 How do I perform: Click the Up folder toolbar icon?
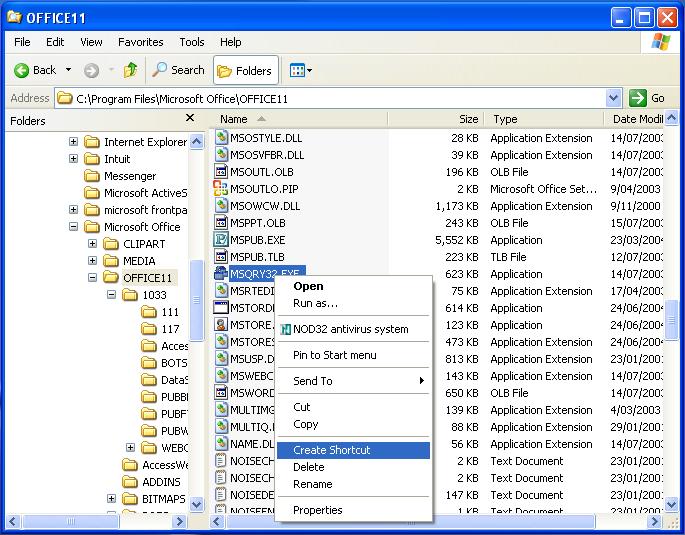(130, 70)
